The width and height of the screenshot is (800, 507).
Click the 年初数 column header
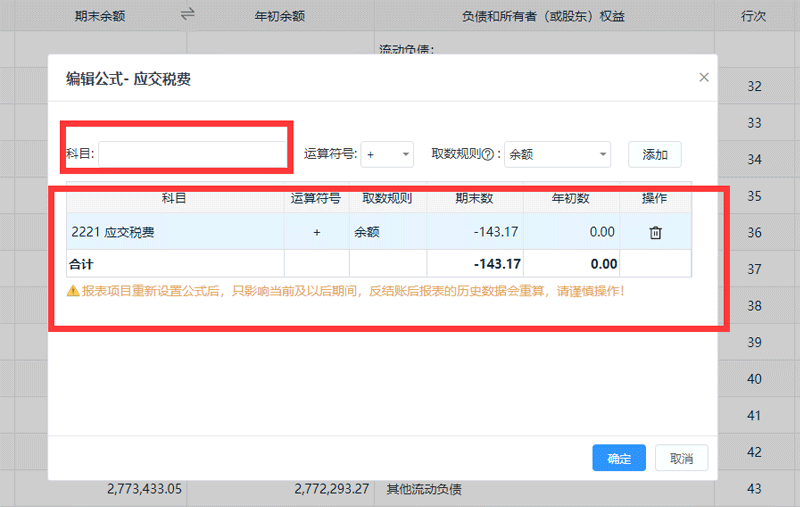571,198
